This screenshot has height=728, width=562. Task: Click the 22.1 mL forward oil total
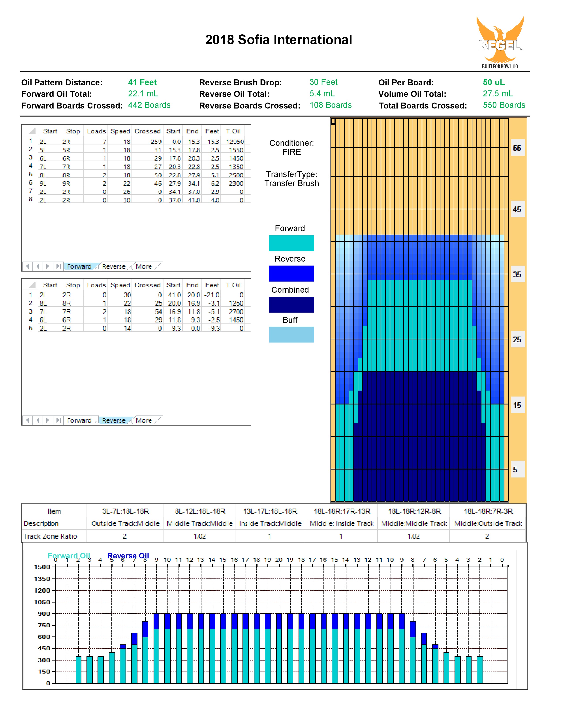pos(143,94)
